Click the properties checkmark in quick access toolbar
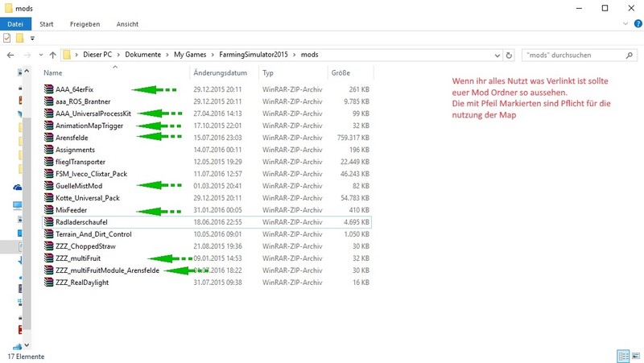Viewport: 644px width, 363px height. (x=7, y=38)
